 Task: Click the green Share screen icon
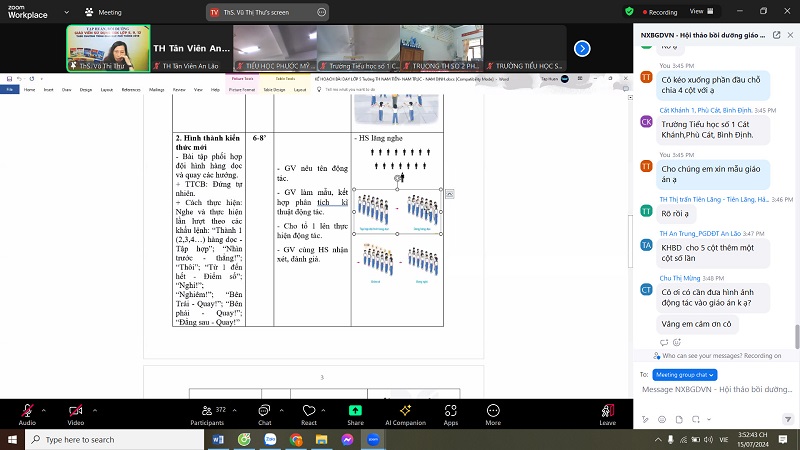pyautogui.click(x=355, y=411)
